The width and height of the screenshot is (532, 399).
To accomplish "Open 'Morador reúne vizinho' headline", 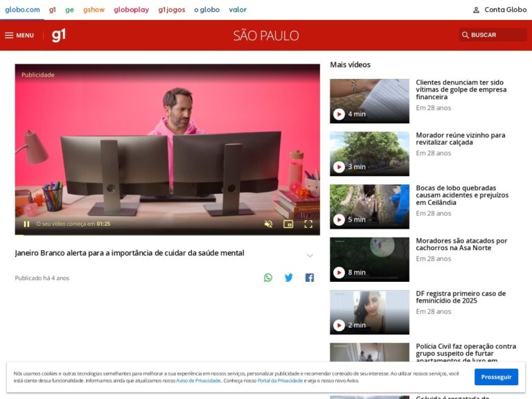I will coord(461,139).
